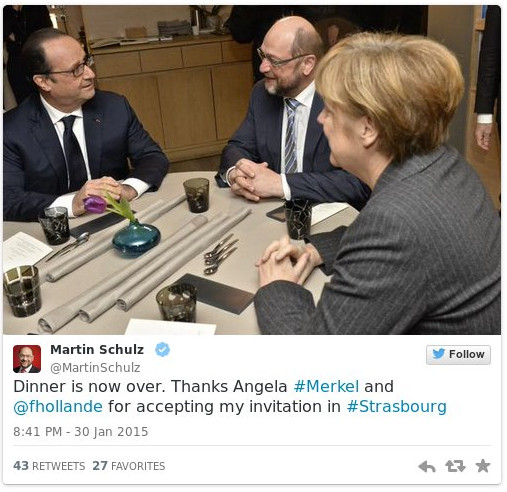View the 27 Favorites list
The height and width of the screenshot is (492, 507).
(129, 466)
